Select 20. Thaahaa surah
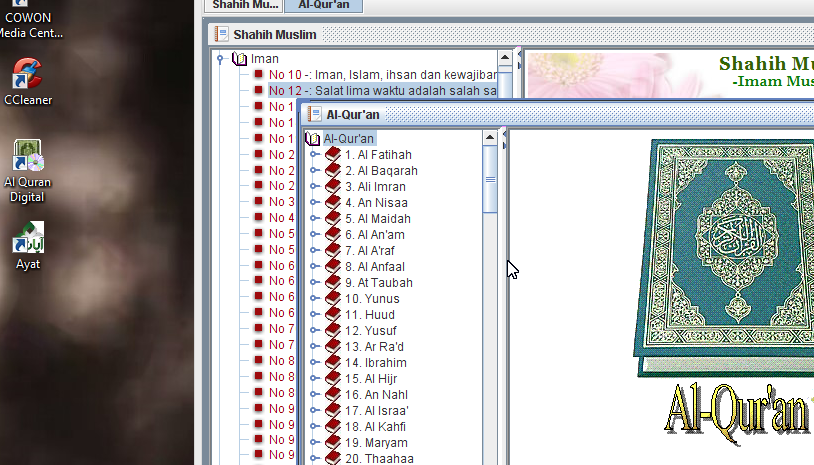This screenshot has width=814, height=465. [x=379, y=459]
